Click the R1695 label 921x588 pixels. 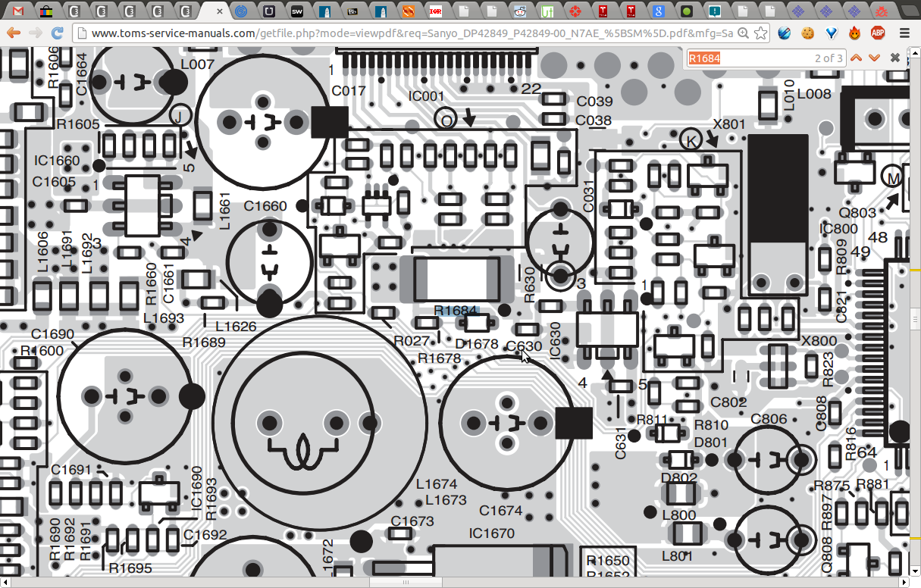130,568
